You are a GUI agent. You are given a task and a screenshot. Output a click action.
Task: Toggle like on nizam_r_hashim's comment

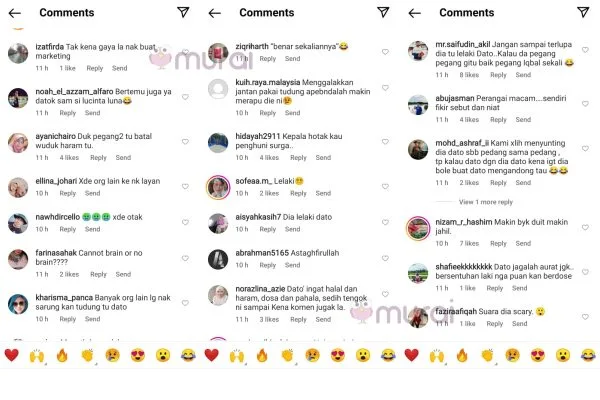pos(585,227)
